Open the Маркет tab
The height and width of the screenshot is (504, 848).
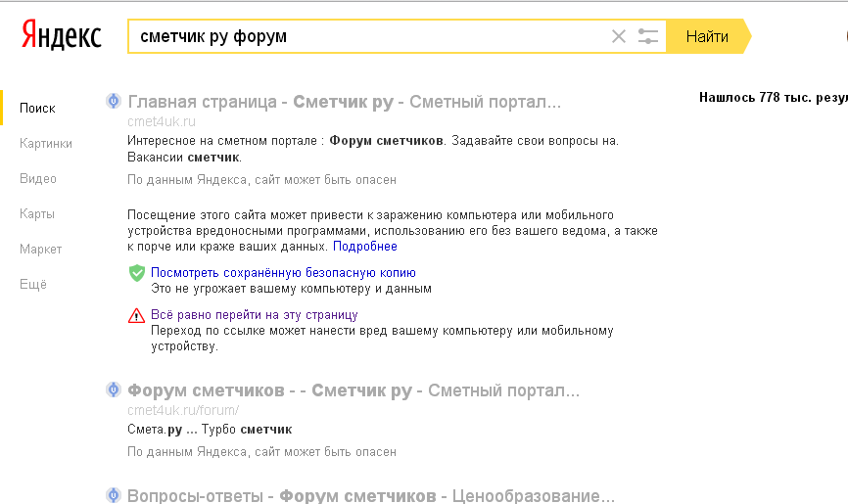pos(41,250)
